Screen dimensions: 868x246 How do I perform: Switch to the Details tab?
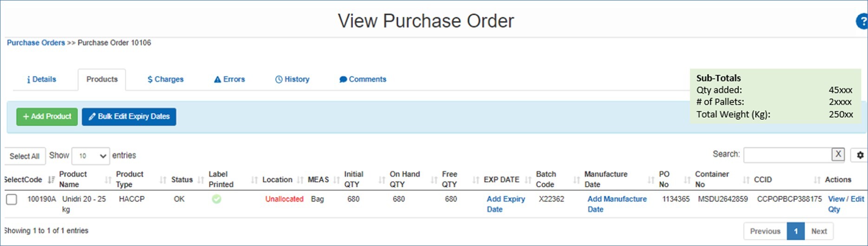pyautogui.click(x=41, y=79)
